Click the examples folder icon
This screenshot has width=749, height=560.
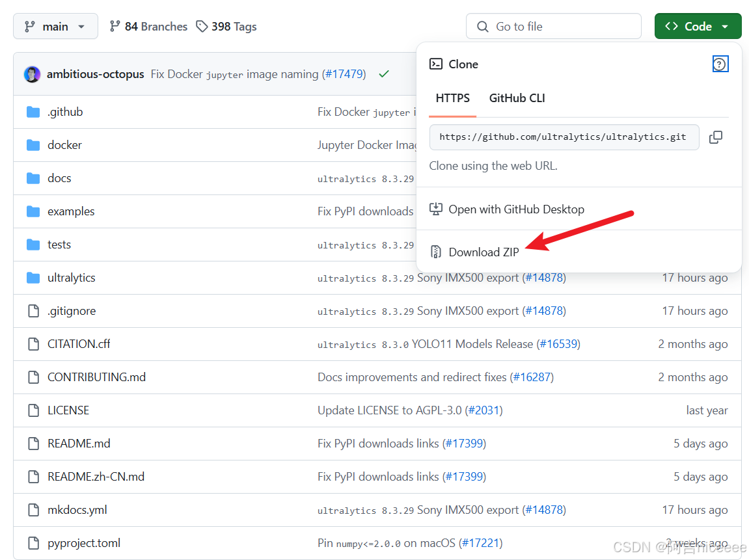[x=33, y=211]
